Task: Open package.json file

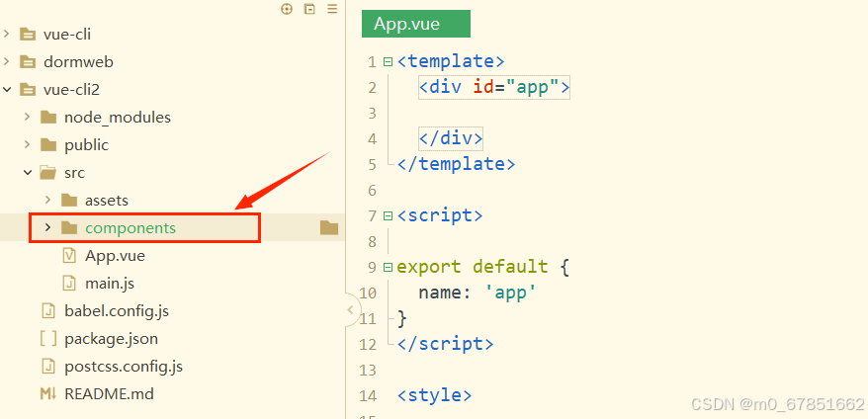Action: pyautogui.click(x=111, y=339)
